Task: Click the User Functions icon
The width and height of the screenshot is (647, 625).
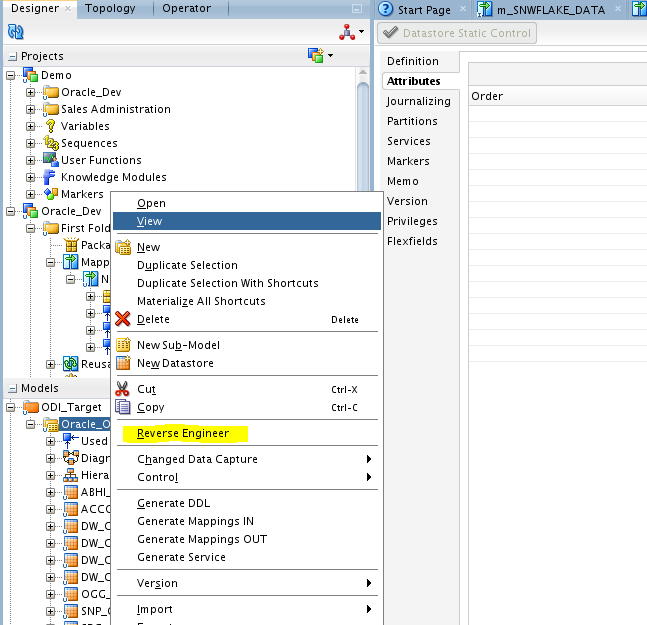Action: point(51,160)
